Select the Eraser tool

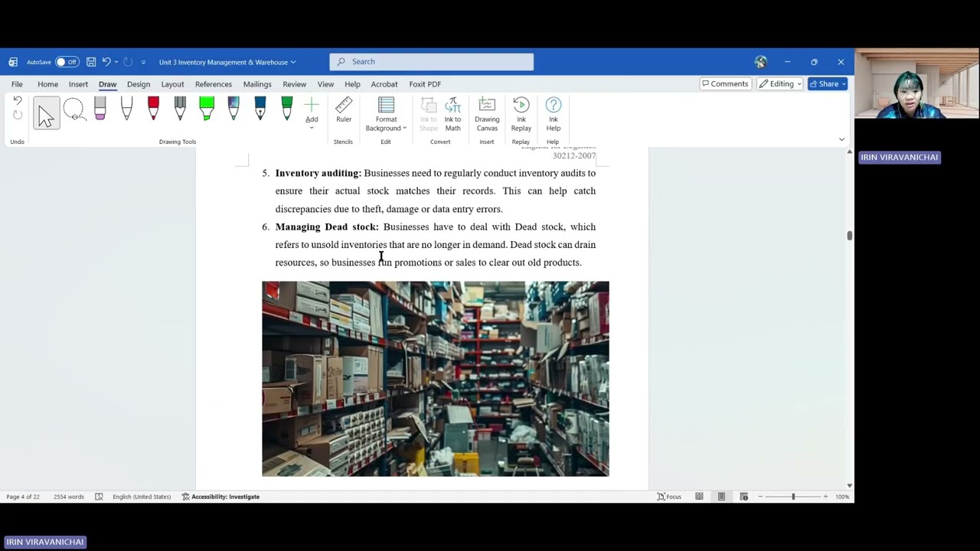[100, 109]
